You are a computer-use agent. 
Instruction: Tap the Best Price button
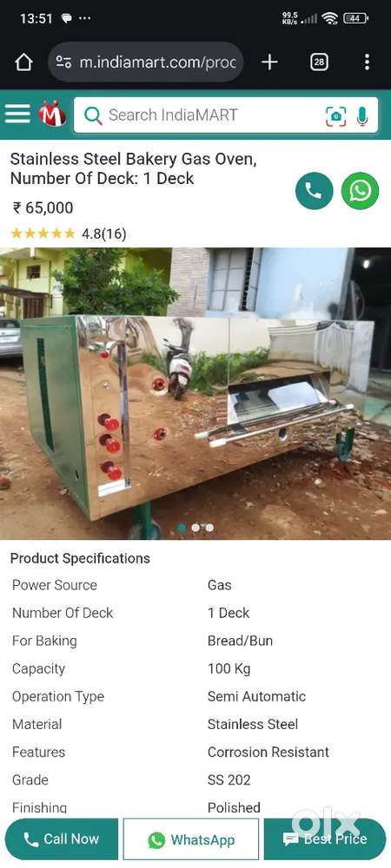(325, 839)
